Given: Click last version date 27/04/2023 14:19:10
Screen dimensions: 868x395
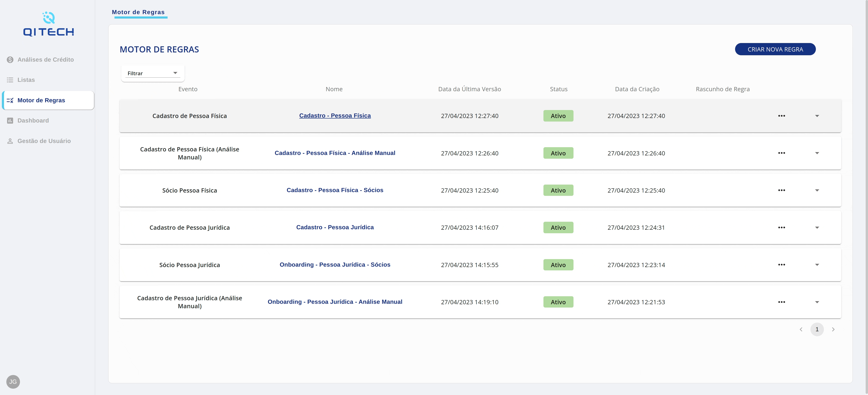Looking at the screenshot, I should coord(469,302).
